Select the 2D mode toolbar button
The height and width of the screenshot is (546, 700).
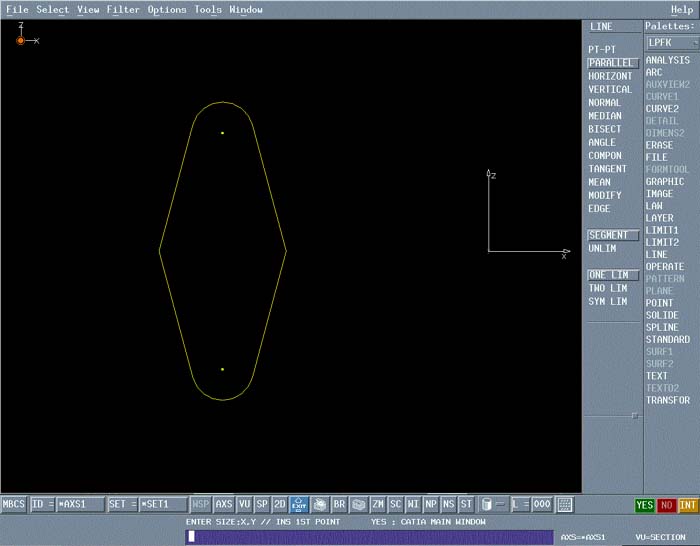tap(280, 505)
